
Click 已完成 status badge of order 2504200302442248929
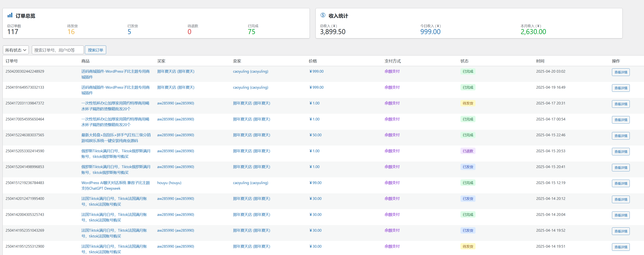coord(468,72)
